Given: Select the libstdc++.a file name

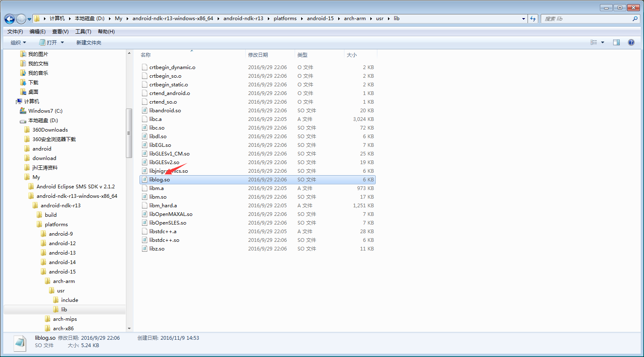Looking at the screenshot, I should 163,231.
